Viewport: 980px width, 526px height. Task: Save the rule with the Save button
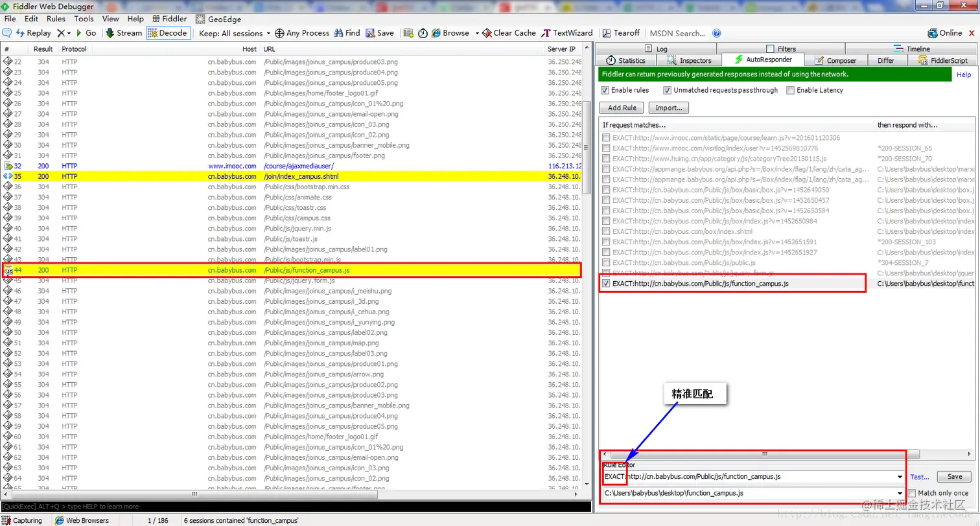(x=954, y=477)
